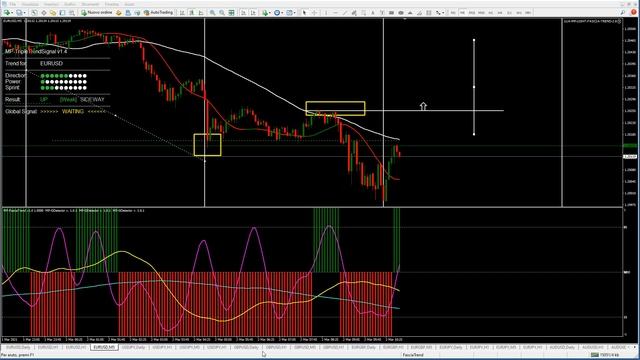Click the Nuovo ordine button
This screenshot has height=360, width=640.
pos(96,13)
